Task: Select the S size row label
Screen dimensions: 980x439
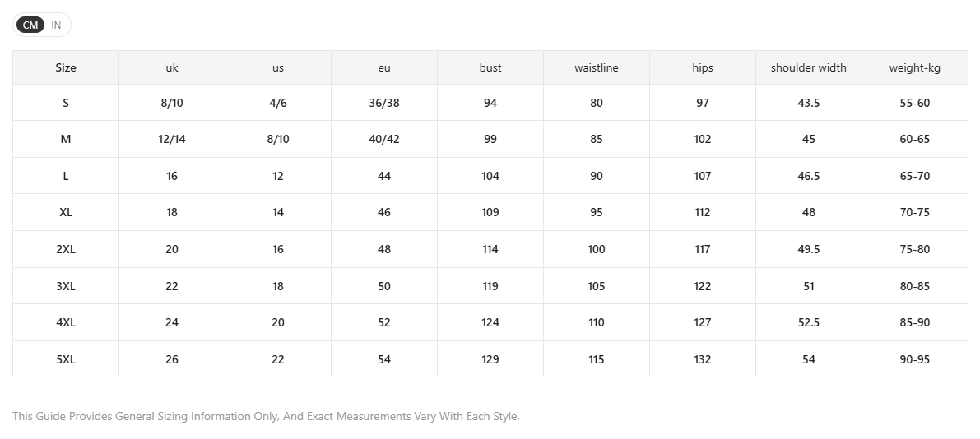Action: 66,103
